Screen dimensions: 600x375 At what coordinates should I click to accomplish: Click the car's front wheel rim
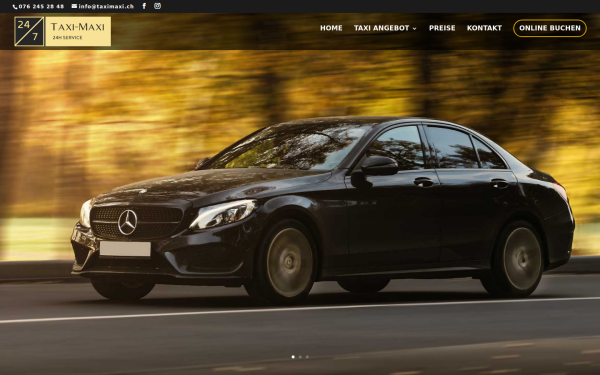coord(290,262)
